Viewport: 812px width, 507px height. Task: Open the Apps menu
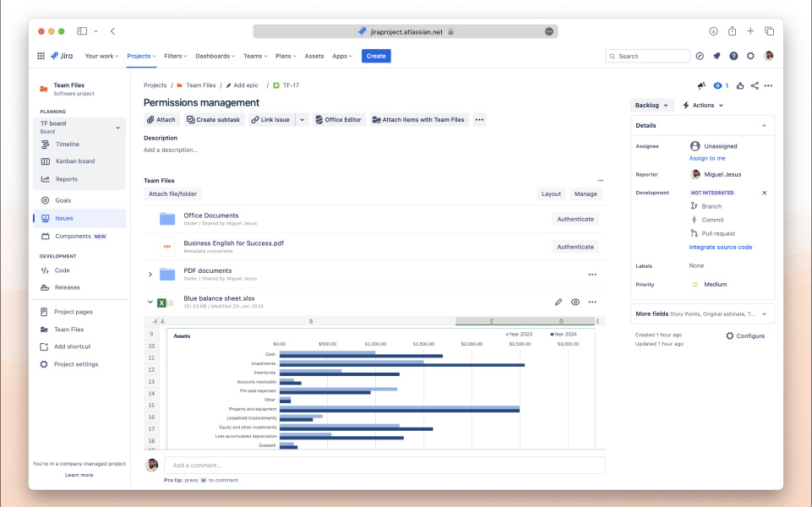pyautogui.click(x=342, y=56)
